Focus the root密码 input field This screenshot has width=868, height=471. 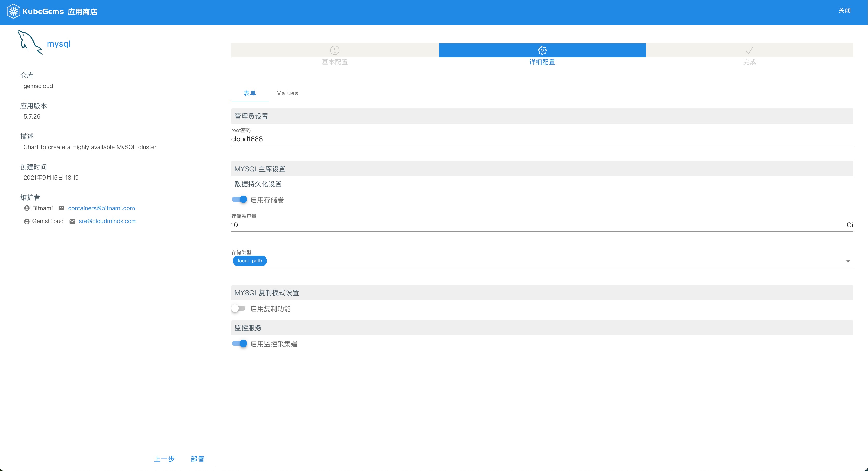pyautogui.click(x=542, y=139)
